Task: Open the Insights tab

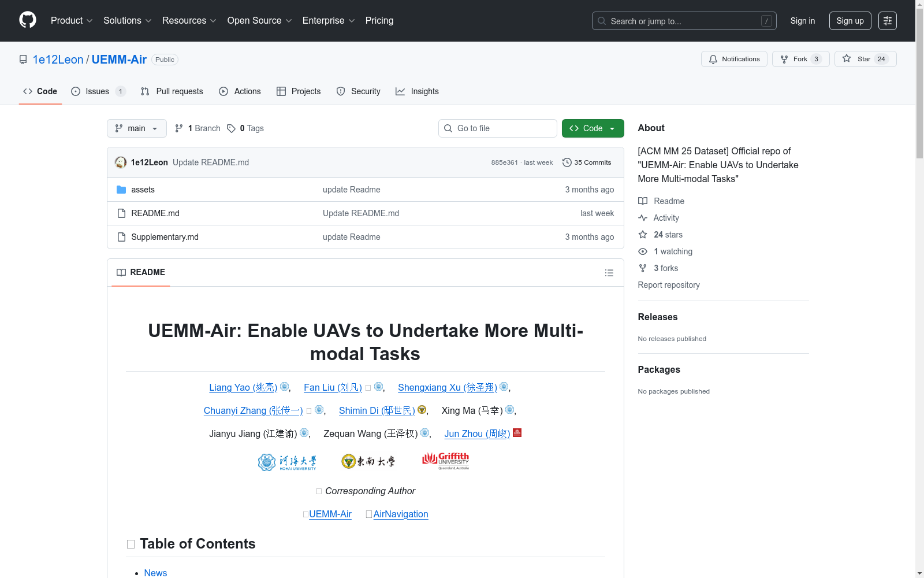Action: pyautogui.click(x=417, y=91)
